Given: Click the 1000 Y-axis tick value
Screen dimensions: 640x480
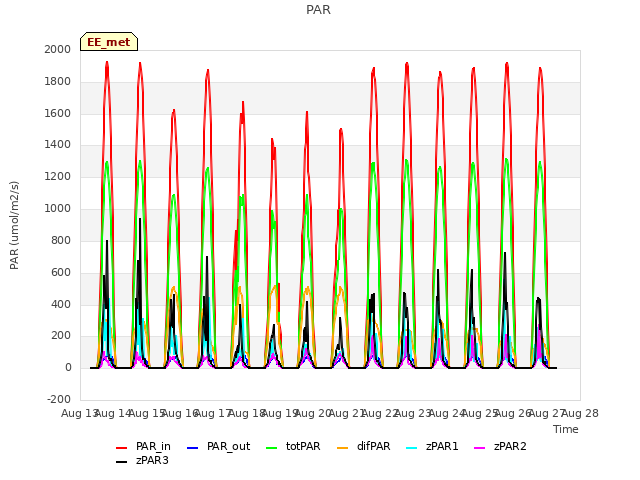Looking at the screenshot, I should [x=58, y=208].
